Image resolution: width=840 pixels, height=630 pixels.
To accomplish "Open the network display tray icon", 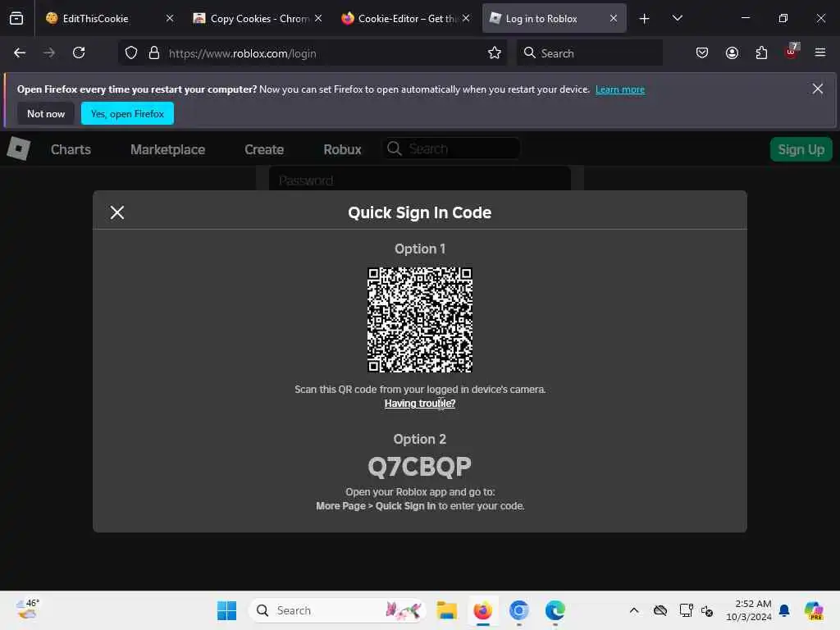I will (x=686, y=610).
